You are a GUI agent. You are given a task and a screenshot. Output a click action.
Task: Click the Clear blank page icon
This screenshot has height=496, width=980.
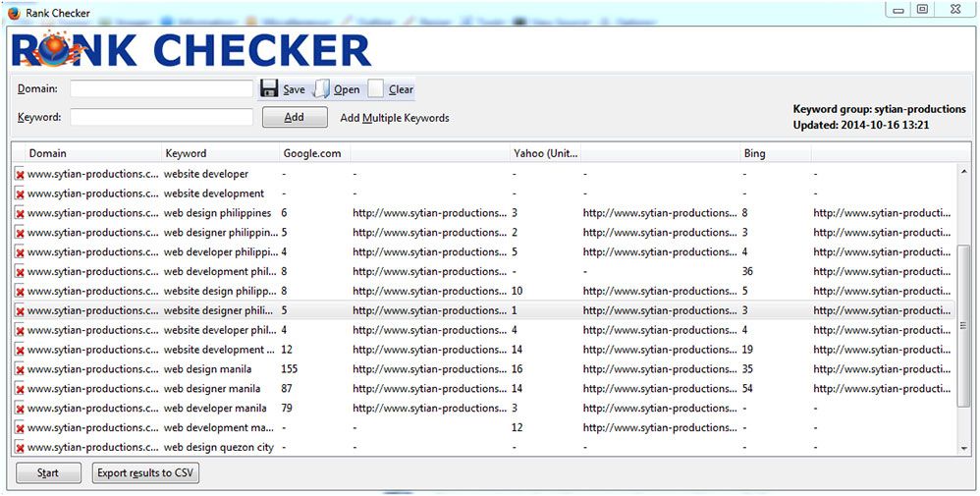click(x=376, y=88)
